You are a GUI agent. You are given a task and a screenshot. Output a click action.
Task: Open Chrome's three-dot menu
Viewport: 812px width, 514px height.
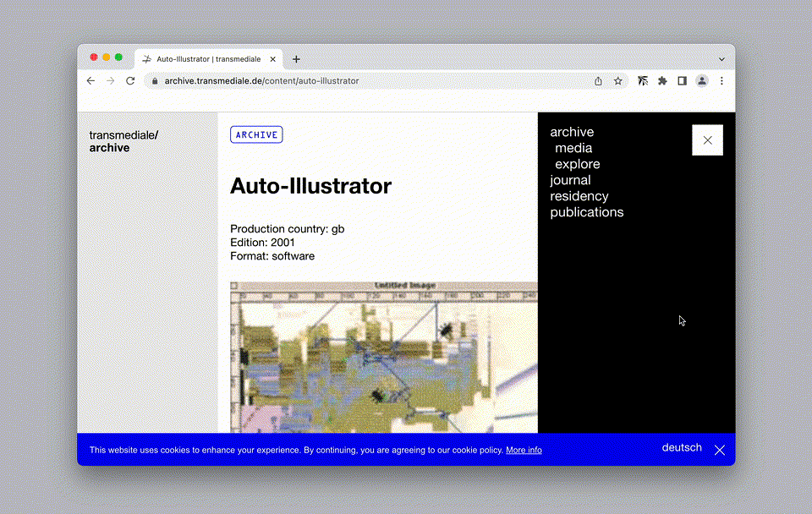[721, 81]
